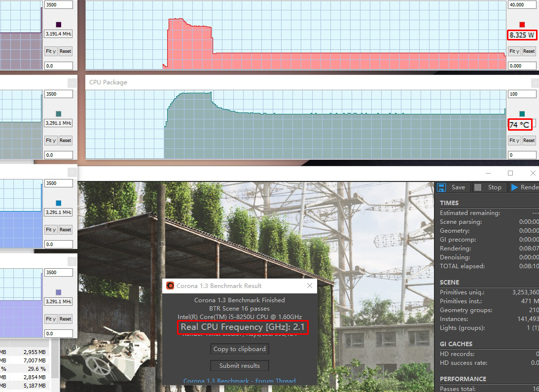
Task: Click the TOTAL elapsed row
Action: [489, 266]
